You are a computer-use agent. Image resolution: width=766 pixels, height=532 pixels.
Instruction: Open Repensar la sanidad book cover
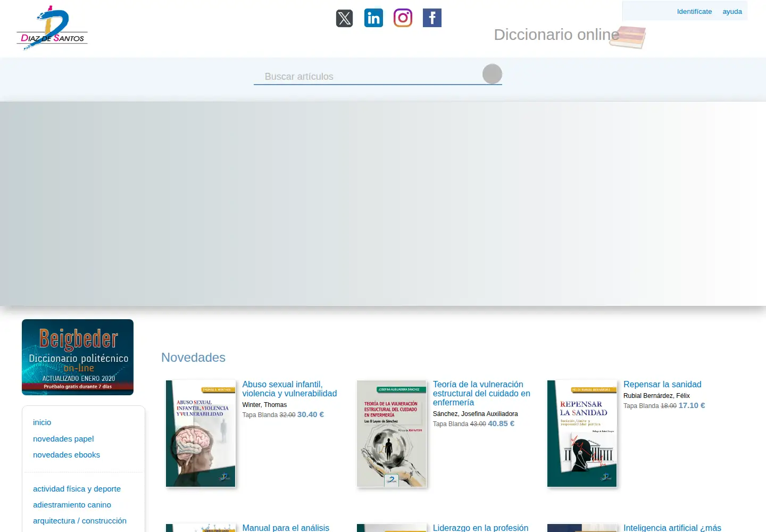582,434
